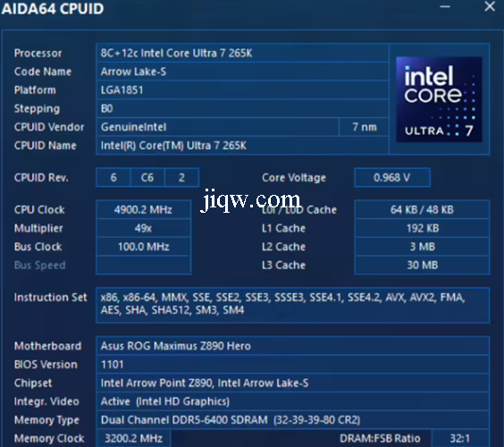
Task: Click the 'L3 Cache' label
Action: [x=283, y=266]
